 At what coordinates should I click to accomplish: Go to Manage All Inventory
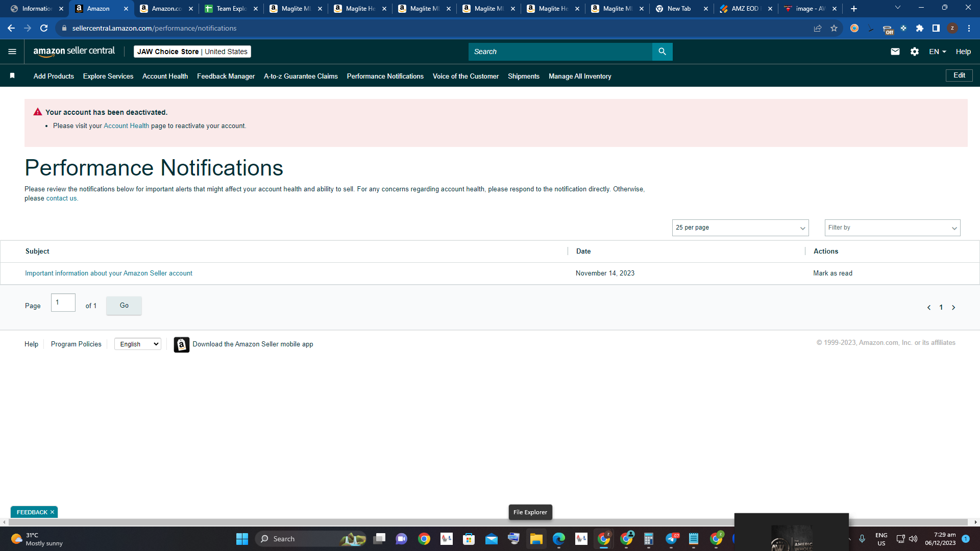click(580, 76)
